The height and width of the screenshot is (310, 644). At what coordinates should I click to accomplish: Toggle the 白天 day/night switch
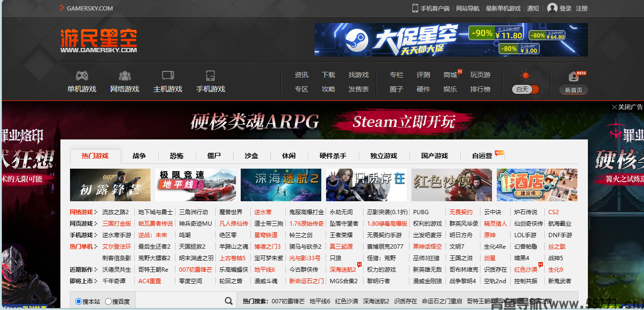526,90
